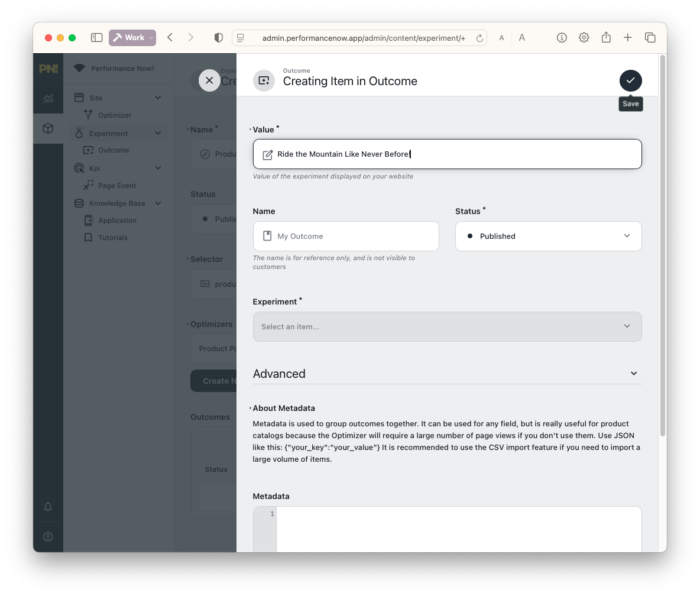Click the sidebar Outcome icon
This screenshot has width=700, height=596.
click(89, 150)
